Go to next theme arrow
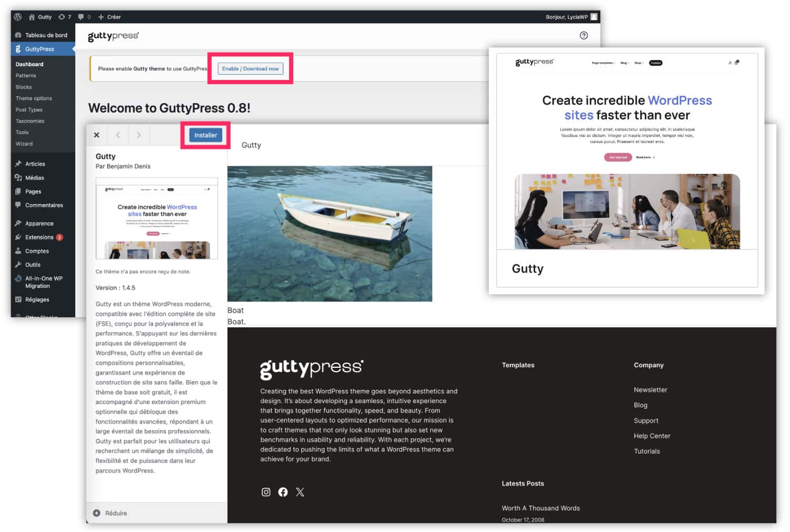Screen dimensions: 790x532 (x=139, y=135)
